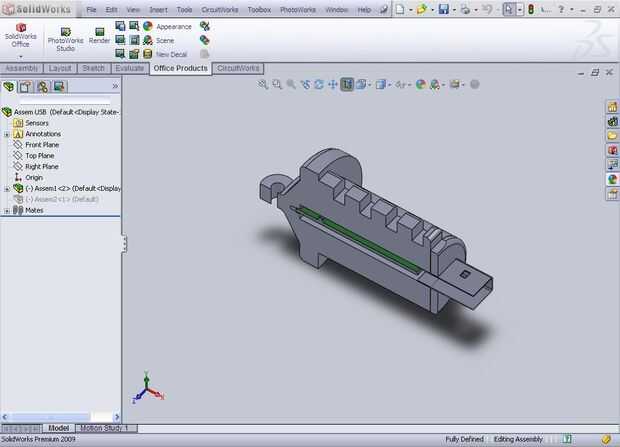Switch to the Motion Study 1 tab

point(104,428)
